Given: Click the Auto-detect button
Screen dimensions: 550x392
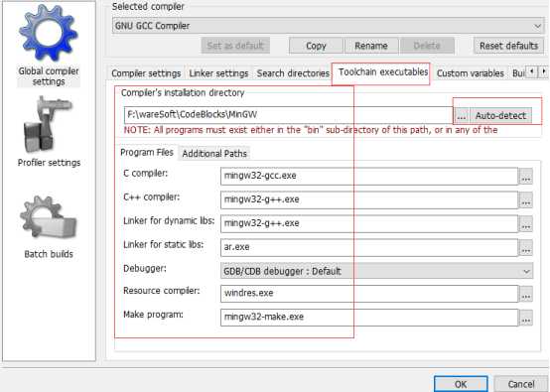Looking at the screenshot, I should tap(500, 116).
